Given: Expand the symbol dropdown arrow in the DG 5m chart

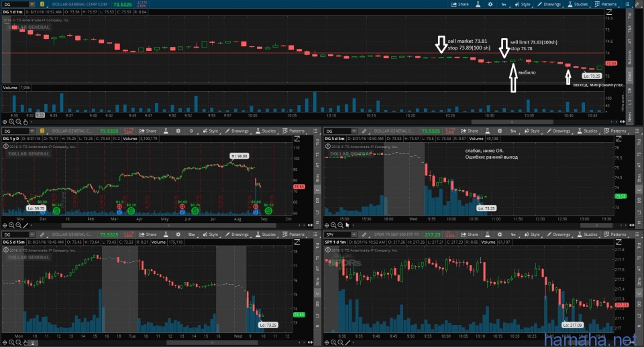Looking at the screenshot, I should pyautogui.click(x=354, y=131).
